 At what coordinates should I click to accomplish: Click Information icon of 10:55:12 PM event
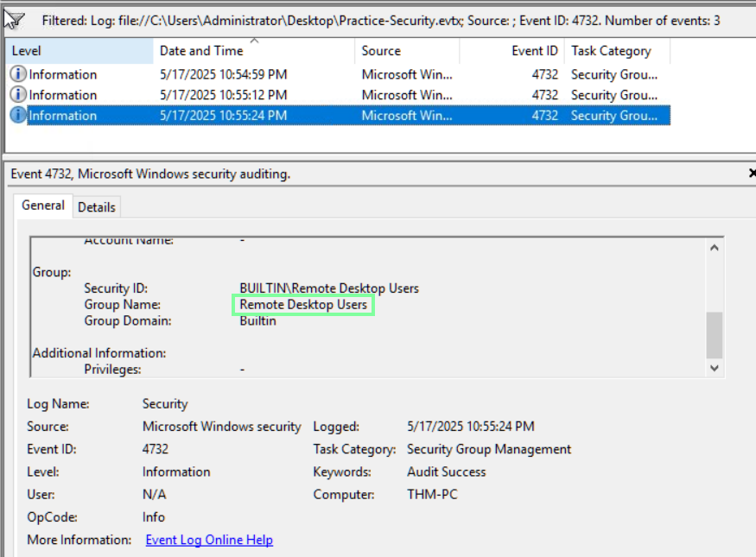point(18,95)
